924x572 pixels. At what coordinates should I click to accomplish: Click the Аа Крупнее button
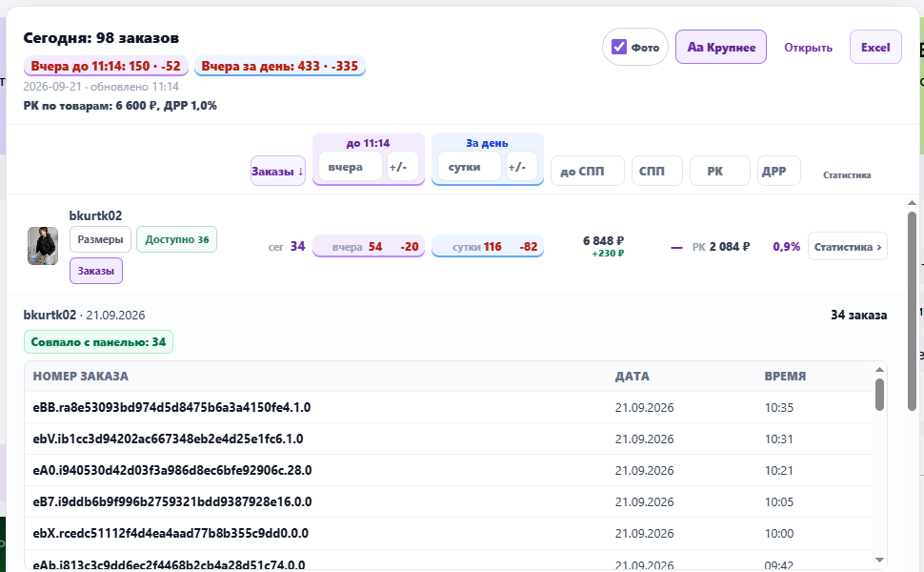pos(721,47)
